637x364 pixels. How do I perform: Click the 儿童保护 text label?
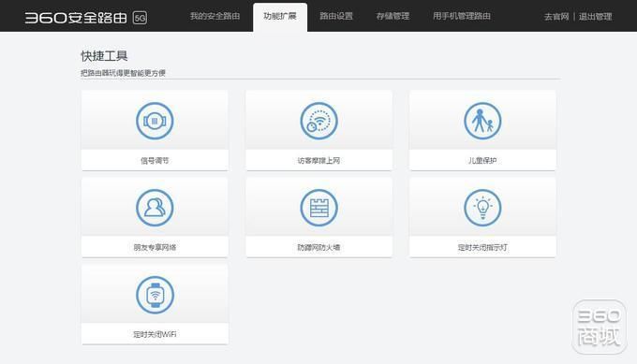[x=482, y=161]
